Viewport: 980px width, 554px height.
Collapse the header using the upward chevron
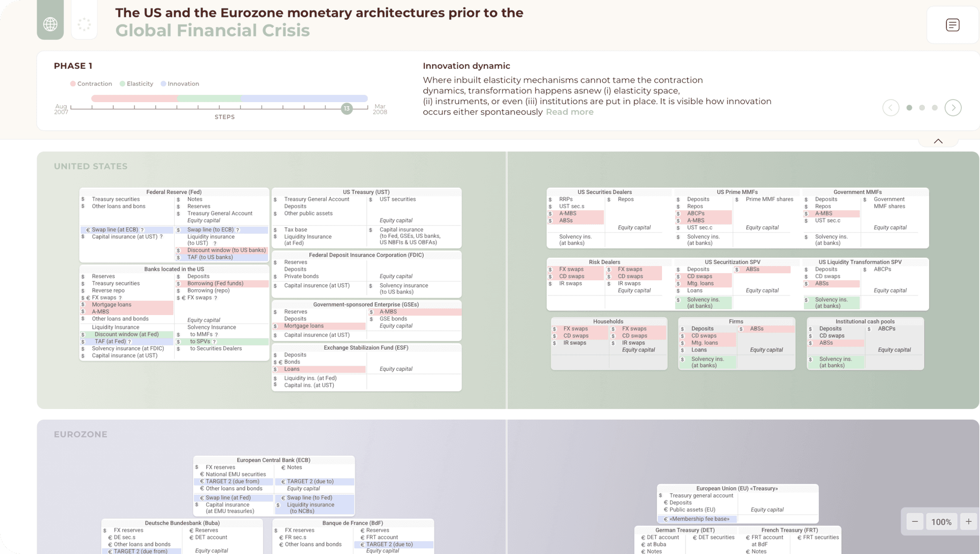[x=938, y=141]
